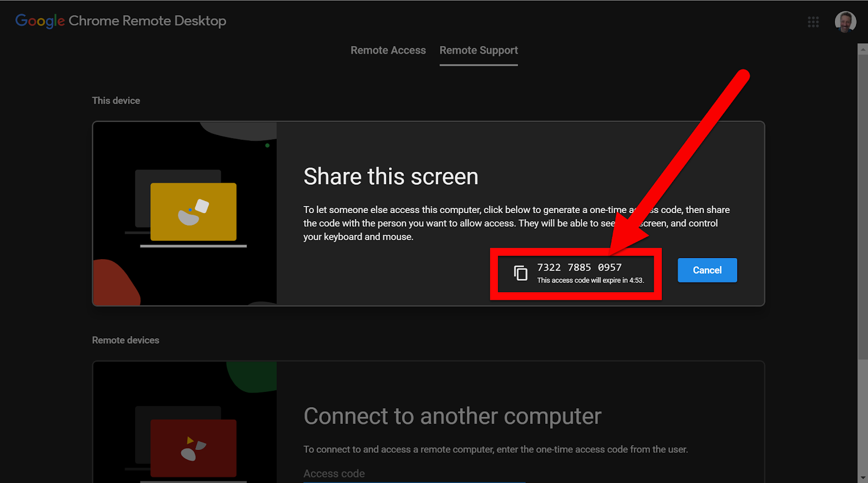Viewport: 868px width, 483px height.
Task: Click the one-time access code instructions text
Action: [495, 449]
